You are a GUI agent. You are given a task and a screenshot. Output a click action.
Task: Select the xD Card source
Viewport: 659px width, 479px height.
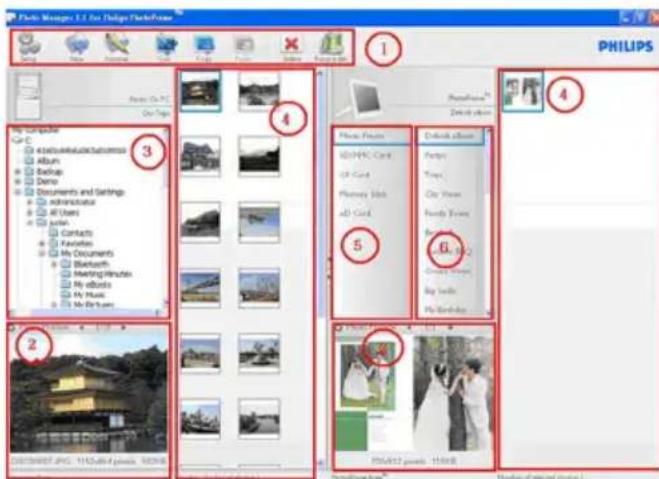click(355, 213)
